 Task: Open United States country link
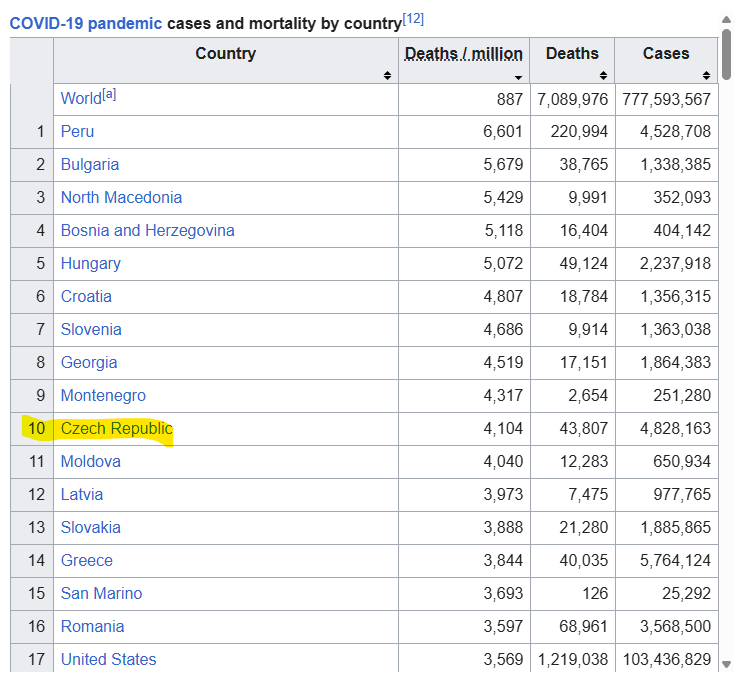click(x=109, y=659)
